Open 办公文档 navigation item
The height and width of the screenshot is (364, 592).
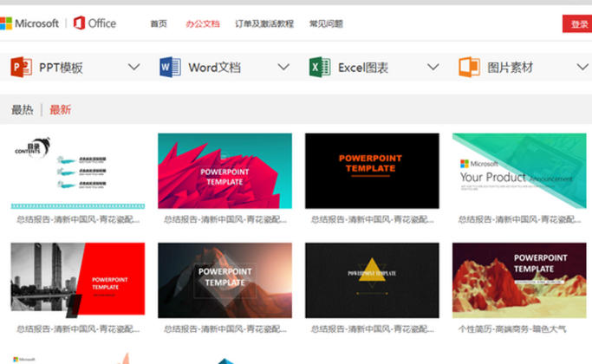coord(202,24)
